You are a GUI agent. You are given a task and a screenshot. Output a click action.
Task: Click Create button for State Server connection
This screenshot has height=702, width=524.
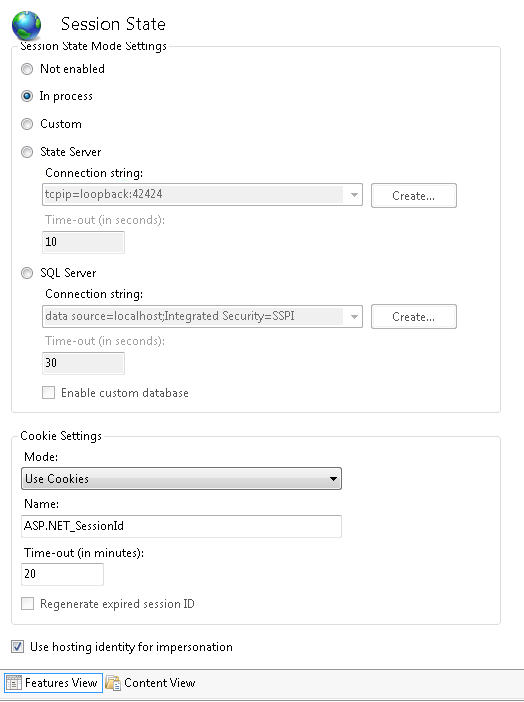414,196
